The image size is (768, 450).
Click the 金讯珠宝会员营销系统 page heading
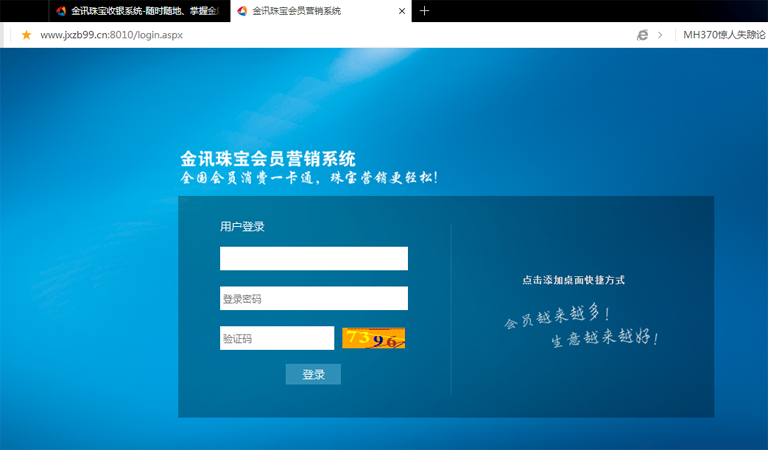point(267,159)
